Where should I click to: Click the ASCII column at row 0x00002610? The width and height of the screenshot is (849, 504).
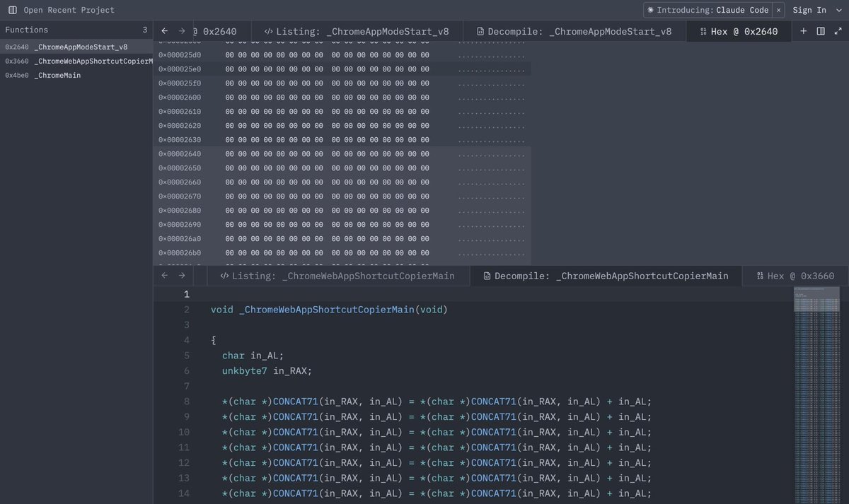(492, 112)
